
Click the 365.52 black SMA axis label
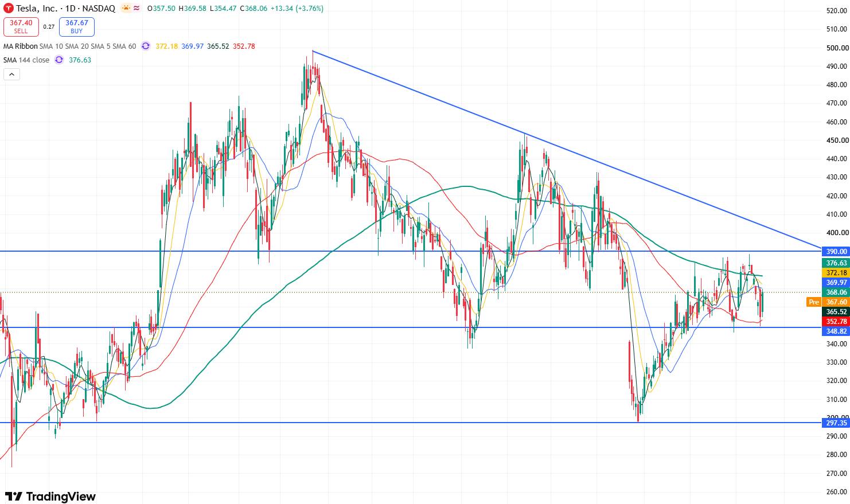coord(836,312)
